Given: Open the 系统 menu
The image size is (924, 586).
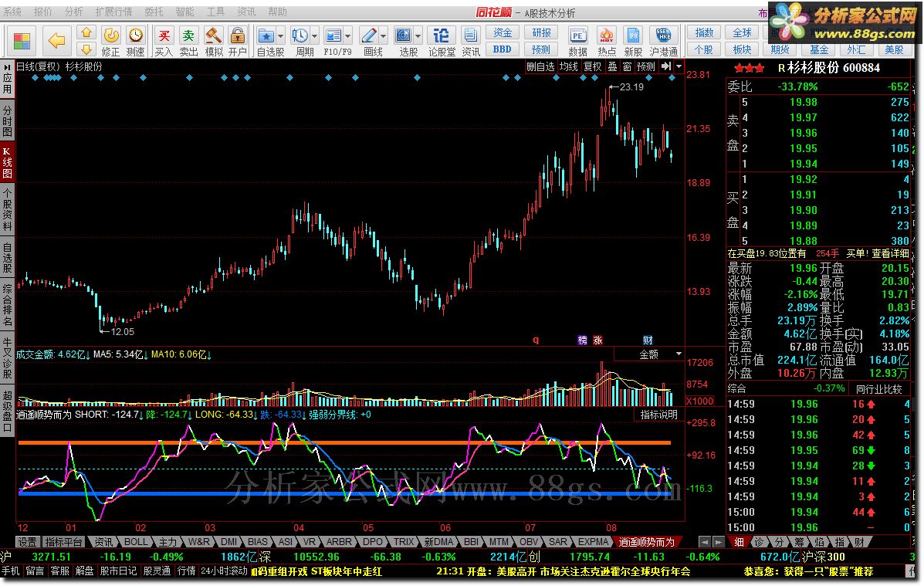Looking at the screenshot, I should point(12,12).
